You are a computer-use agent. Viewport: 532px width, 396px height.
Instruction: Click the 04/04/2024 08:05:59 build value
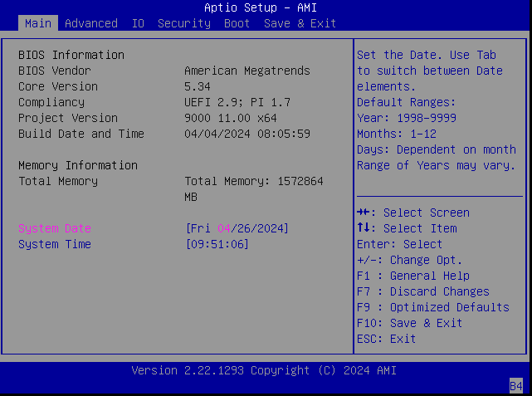247,134
